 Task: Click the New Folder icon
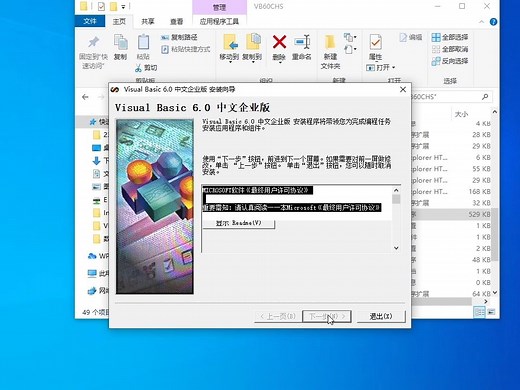click(x=330, y=43)
